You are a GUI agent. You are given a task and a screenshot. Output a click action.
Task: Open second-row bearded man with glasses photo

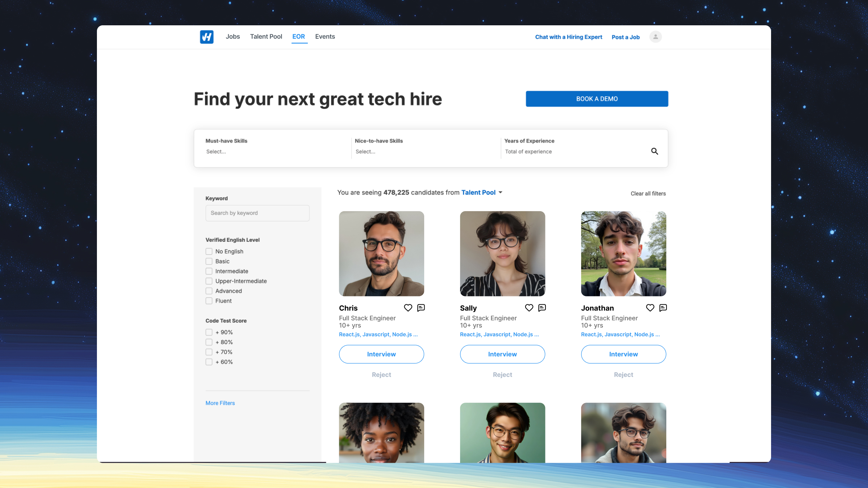tap(624, 433)
